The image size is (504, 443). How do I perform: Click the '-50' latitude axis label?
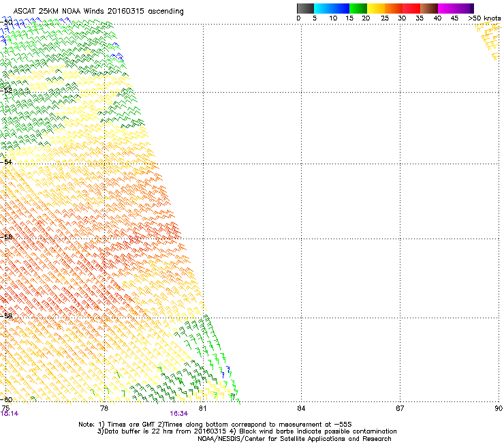[6, 22]
